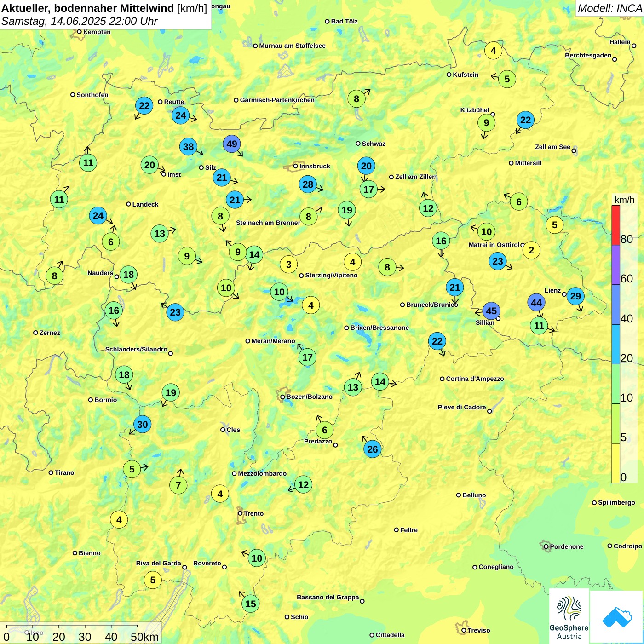Image resolution: width=644 pixels, height=644 pixels.
Task: Click the blue 40–60 km/h legend color
Action: 615,305
